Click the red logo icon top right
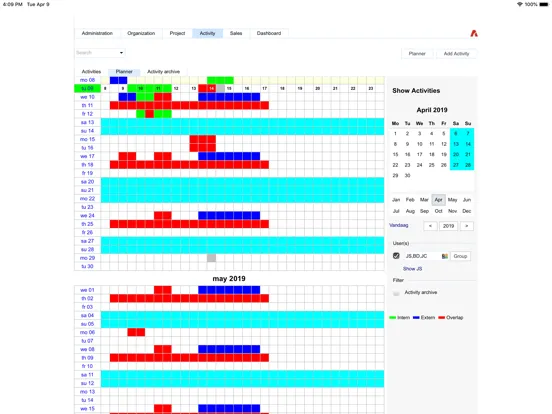 (474, 33)
